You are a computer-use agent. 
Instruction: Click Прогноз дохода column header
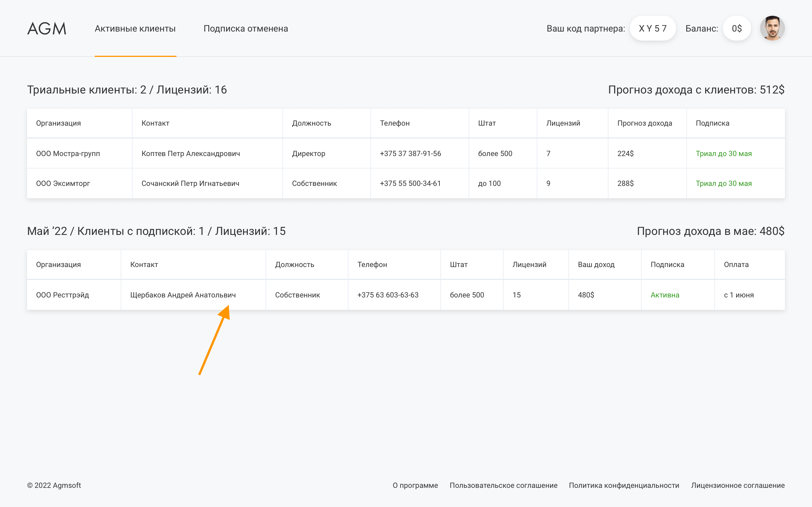(645, 123)
